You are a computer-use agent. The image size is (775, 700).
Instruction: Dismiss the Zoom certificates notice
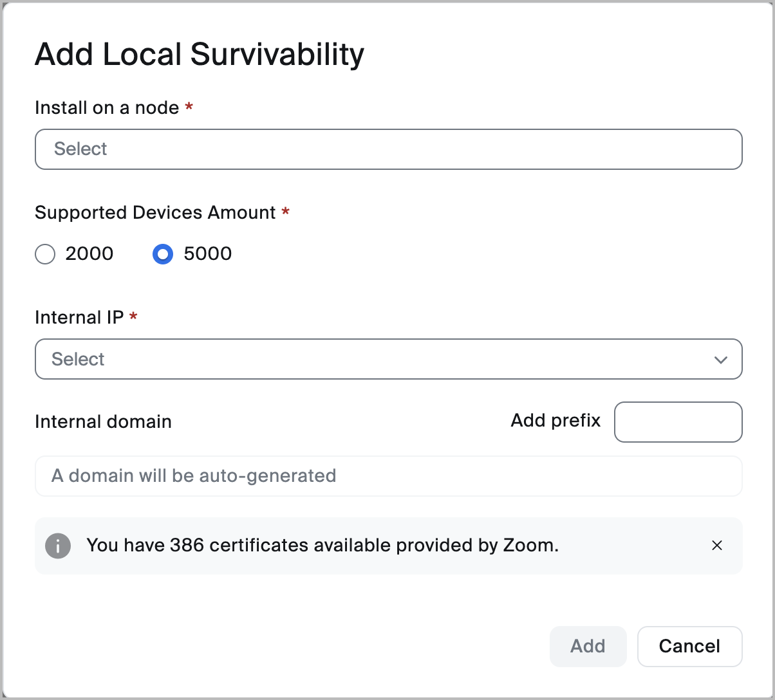click(x=717, y=546)
